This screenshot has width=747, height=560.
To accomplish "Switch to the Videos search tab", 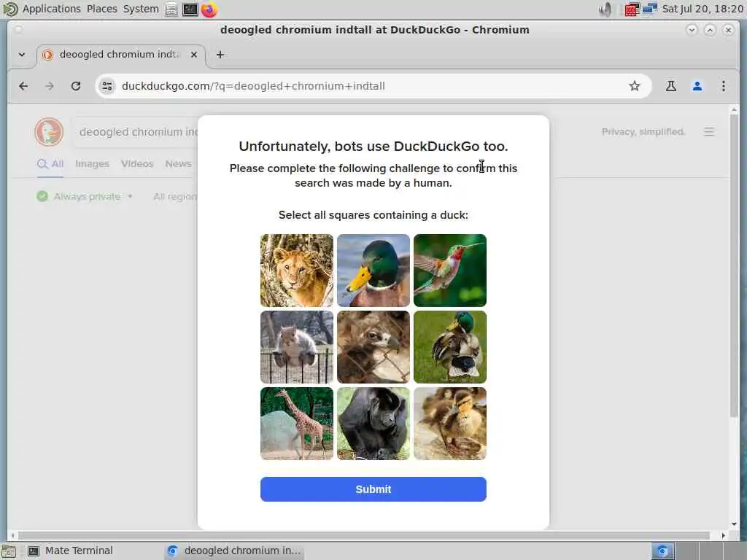I will 137,164.
